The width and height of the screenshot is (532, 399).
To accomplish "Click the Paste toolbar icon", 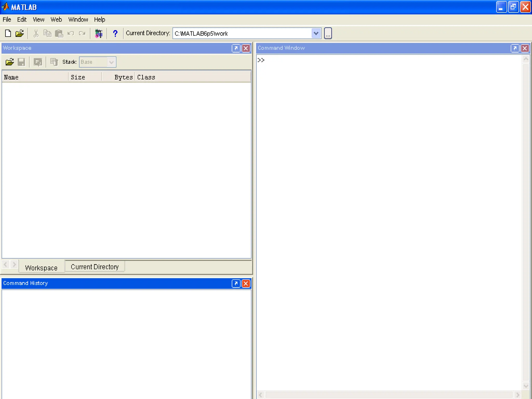I will [x=59, y=34].
